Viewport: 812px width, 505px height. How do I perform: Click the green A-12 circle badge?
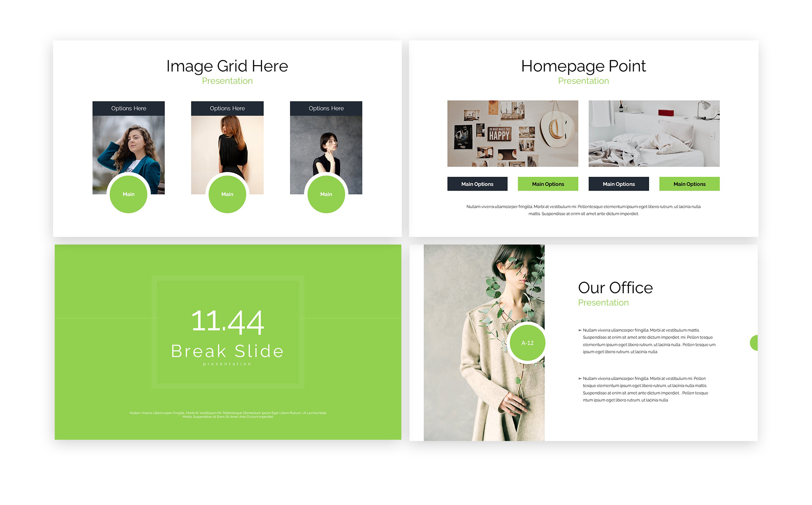[527, 343]
